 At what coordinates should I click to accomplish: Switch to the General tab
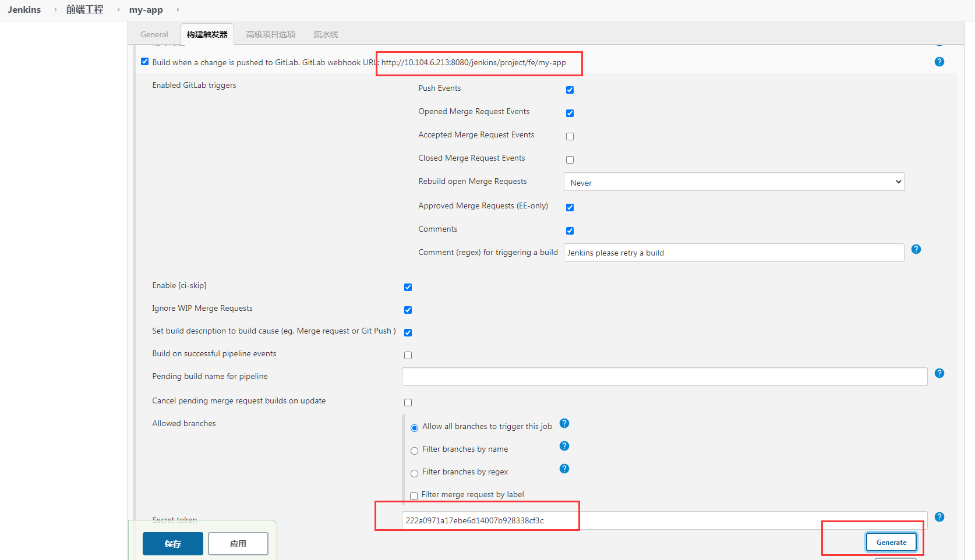[154, 34]
